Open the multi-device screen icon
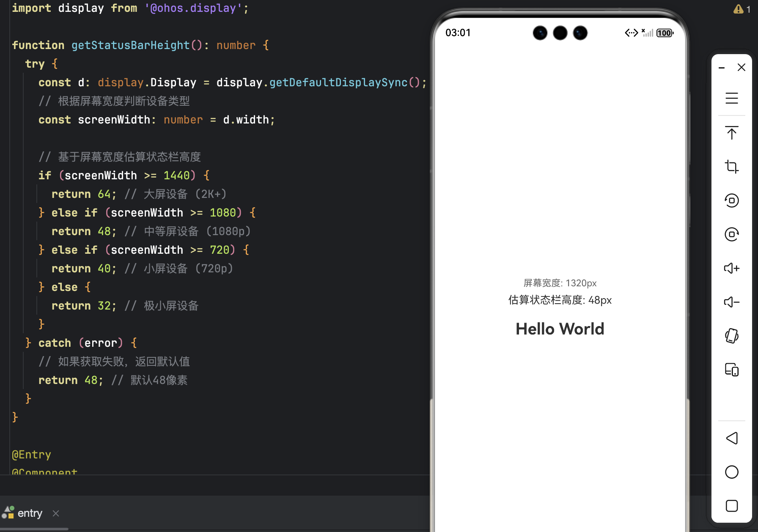 click(732, 370)
